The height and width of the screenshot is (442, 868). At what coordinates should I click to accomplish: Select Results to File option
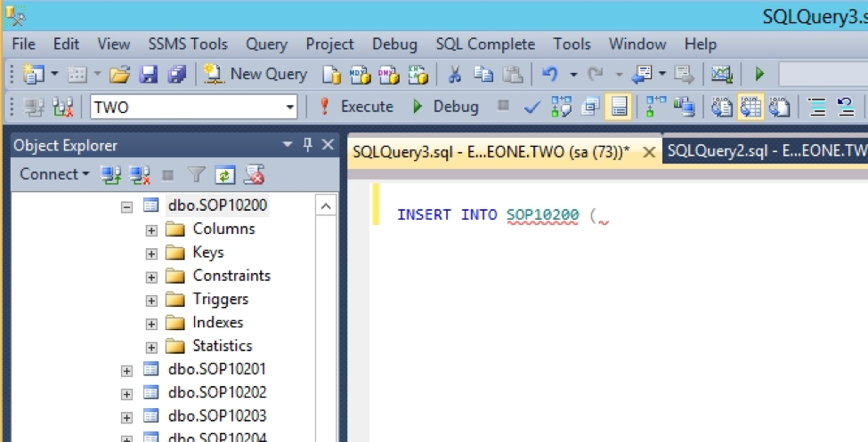coord(780,107)
